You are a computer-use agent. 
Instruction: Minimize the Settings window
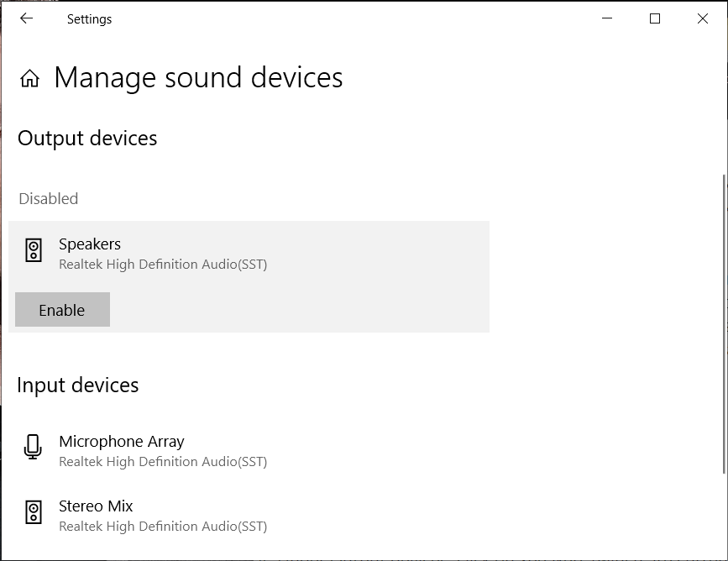pyautogui.click(x=607, y=18)
